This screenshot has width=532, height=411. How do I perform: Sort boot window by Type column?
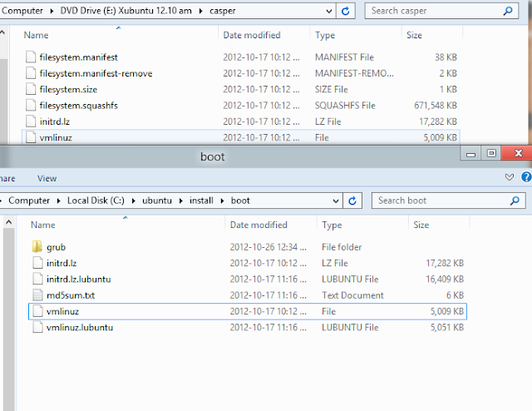[332, 225]
